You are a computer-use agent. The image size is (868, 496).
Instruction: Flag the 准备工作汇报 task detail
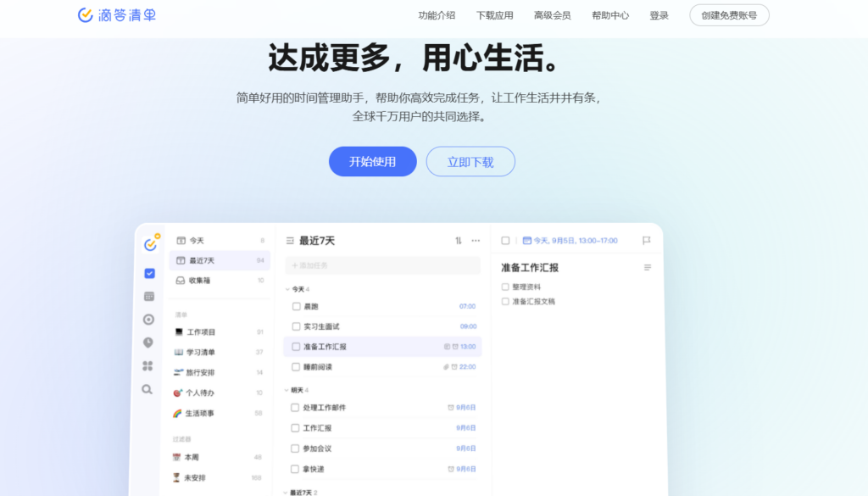pos(647,241)
